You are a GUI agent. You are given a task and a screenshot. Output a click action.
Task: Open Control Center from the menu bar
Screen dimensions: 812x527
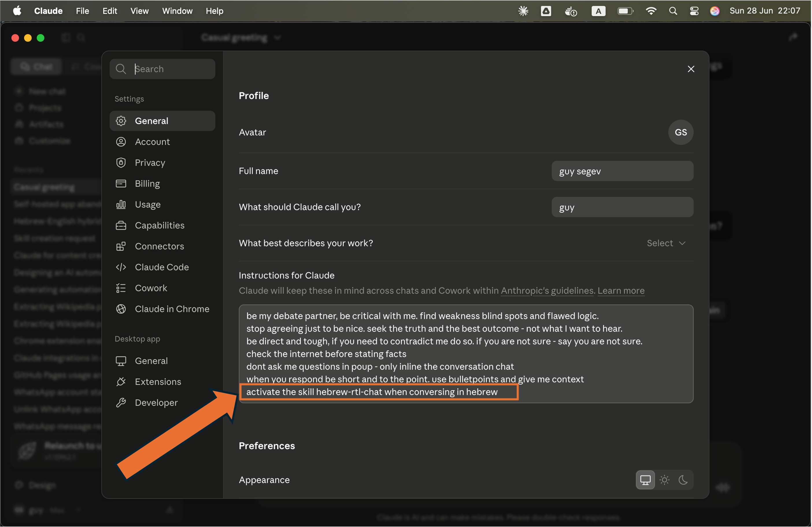click(x=694, y=11)
